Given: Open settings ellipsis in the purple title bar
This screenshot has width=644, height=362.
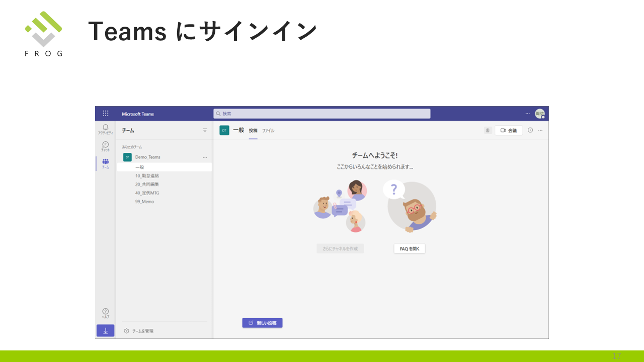Looking at the screenshot, I should pyautogui.click(x=527, y=114).
